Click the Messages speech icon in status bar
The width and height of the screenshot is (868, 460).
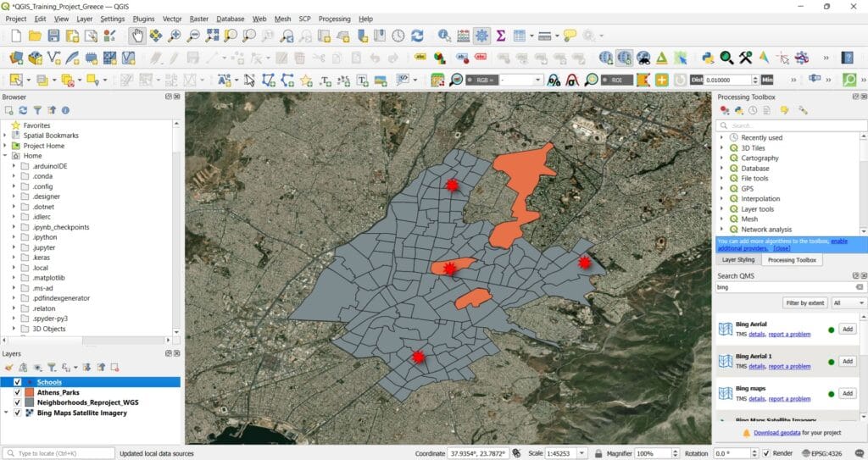coord(860,453)
